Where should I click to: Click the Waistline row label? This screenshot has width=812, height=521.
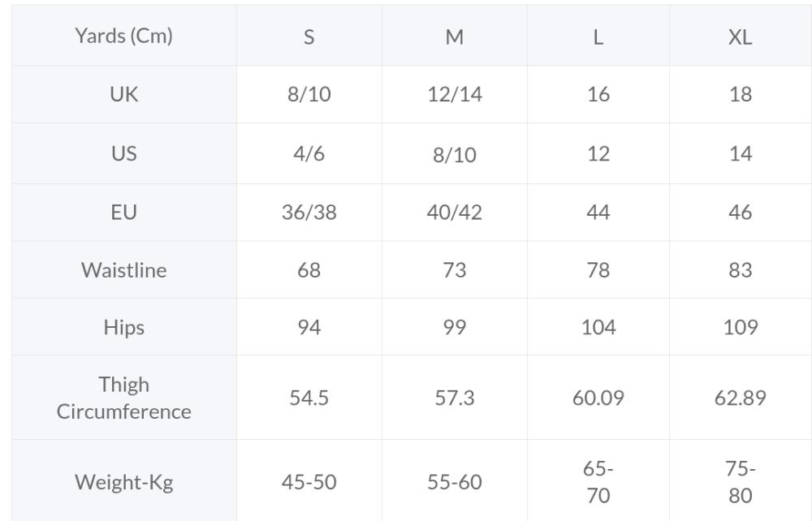pos(123,269)
